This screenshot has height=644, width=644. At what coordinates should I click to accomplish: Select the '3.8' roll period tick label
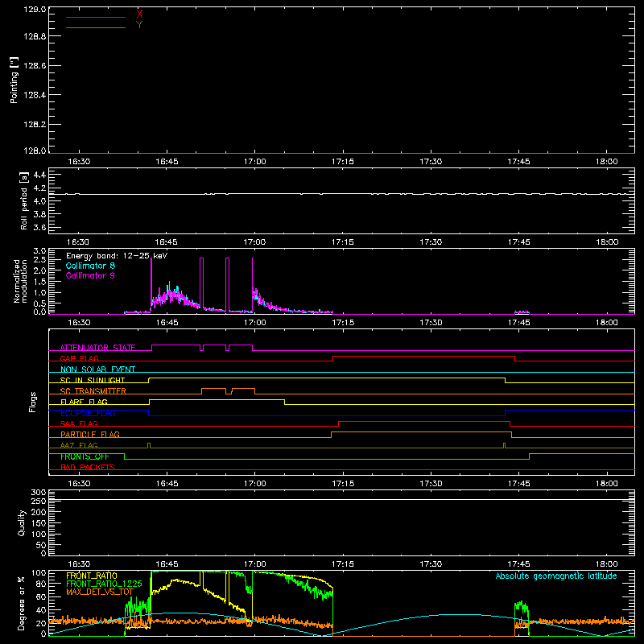coord(39,214)
